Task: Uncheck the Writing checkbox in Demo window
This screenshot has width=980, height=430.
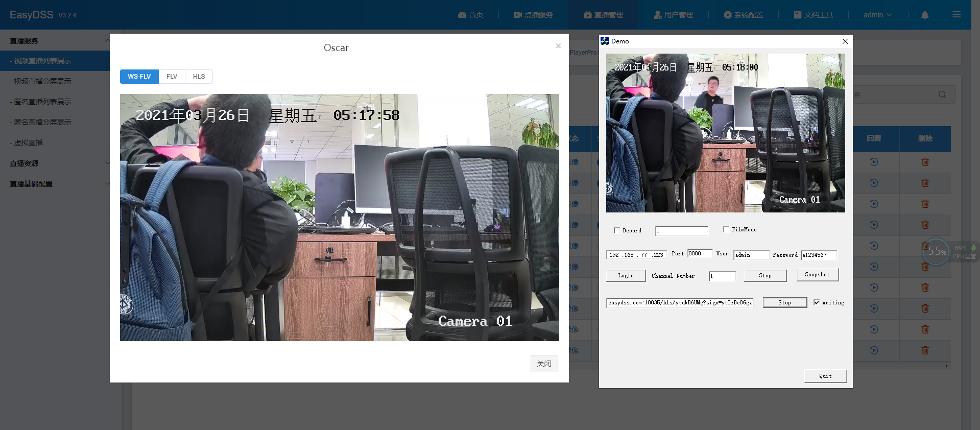Action: click(817, 302)
